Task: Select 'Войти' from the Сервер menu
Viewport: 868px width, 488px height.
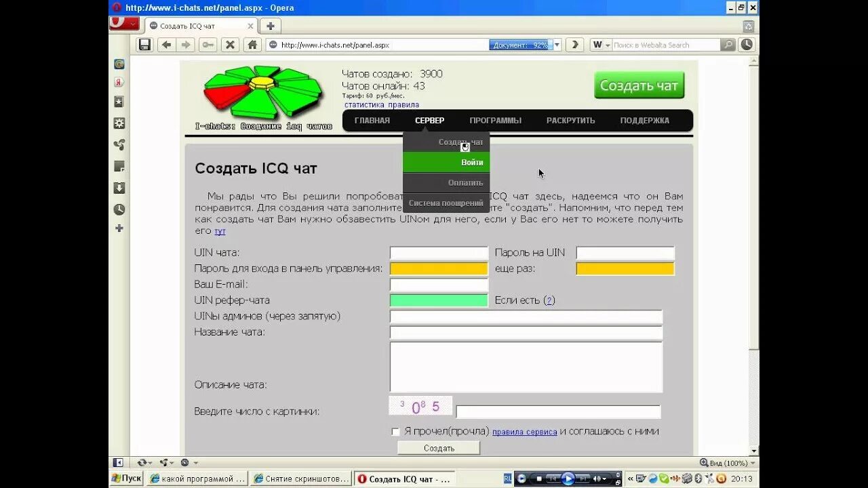Action: [x=473, y=162]
